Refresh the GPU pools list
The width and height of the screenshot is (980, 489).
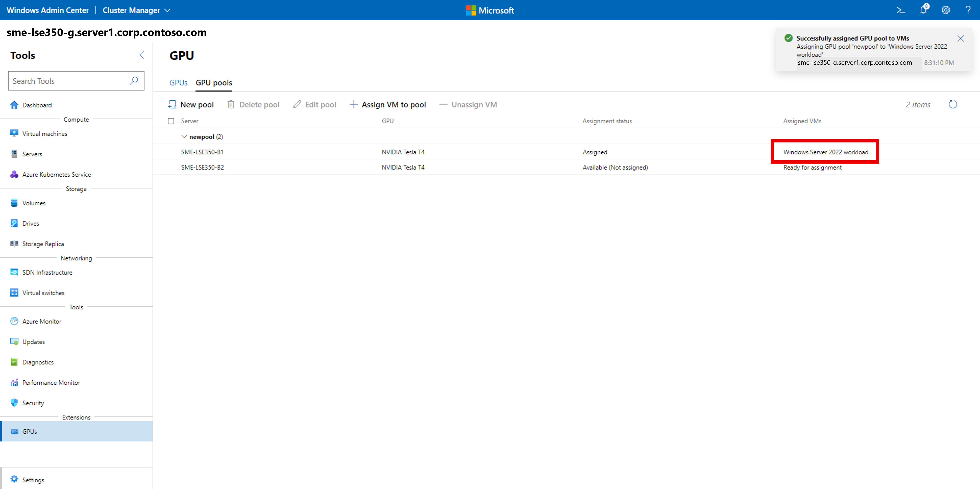click(x=953, y=104)
